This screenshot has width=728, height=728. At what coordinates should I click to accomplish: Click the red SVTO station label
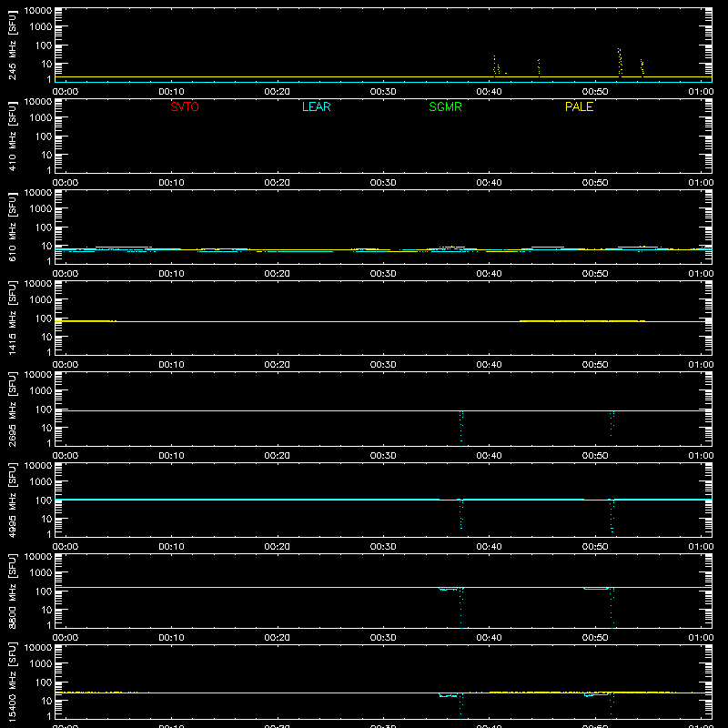coord(185,106)
